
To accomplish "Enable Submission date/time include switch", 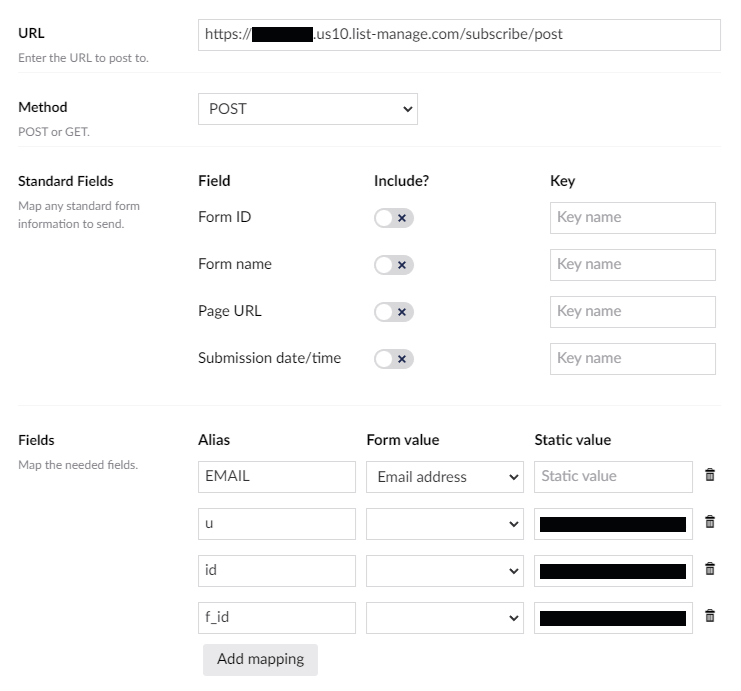I will click(x=394, y=359).
